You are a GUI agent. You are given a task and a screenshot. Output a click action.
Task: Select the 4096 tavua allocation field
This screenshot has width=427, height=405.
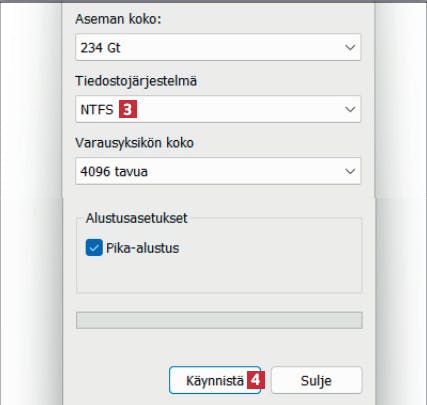tap(218, 171)
